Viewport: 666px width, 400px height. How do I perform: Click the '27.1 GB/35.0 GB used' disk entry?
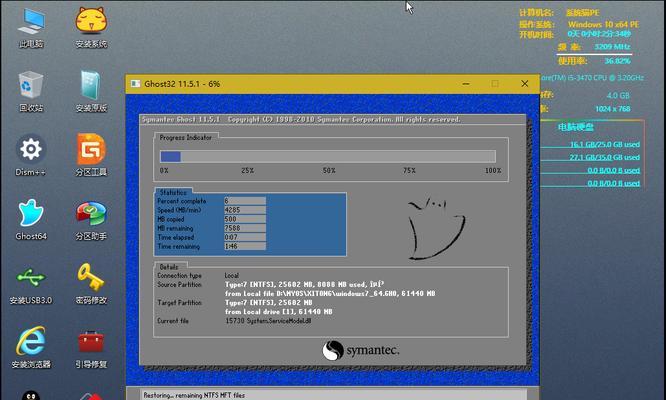pyautogui.click(x=604, y=158)
